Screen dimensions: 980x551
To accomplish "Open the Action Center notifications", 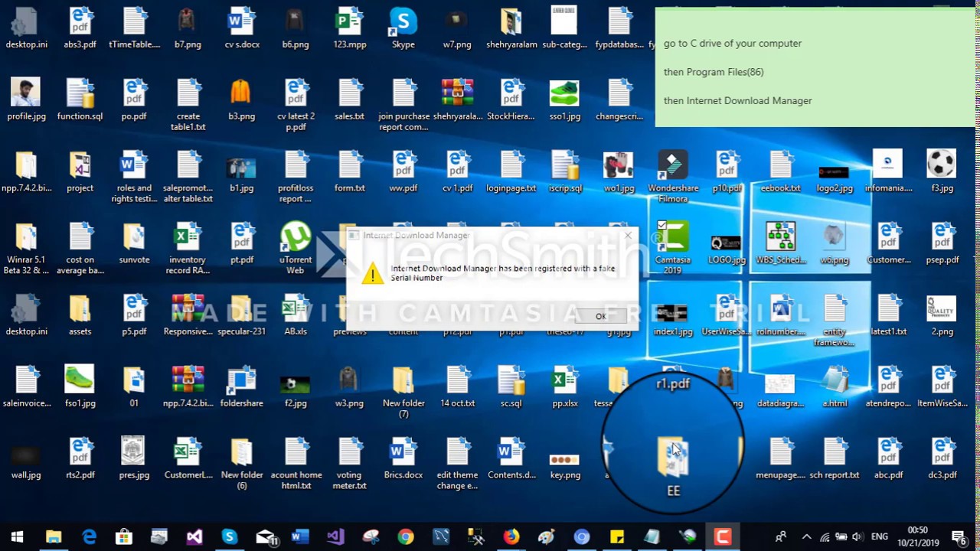I will pos(959,537).
